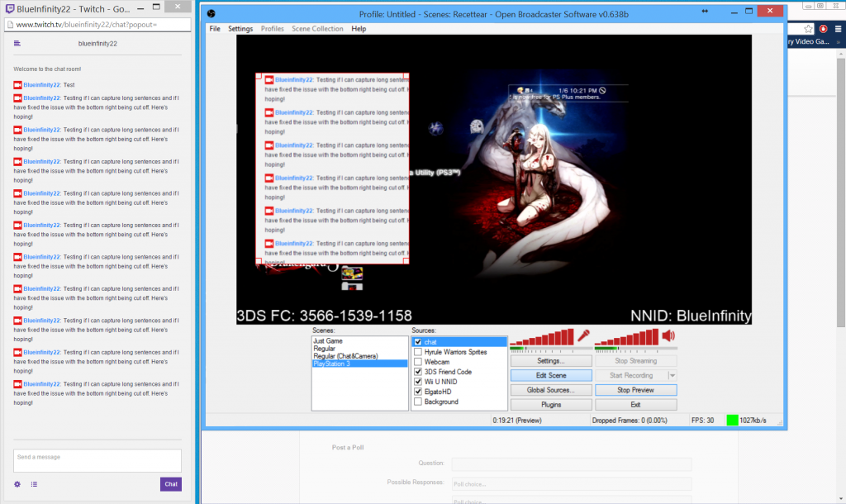Uncheck the chat source checkbox
The image size is (846, 504).
[418, 342]
